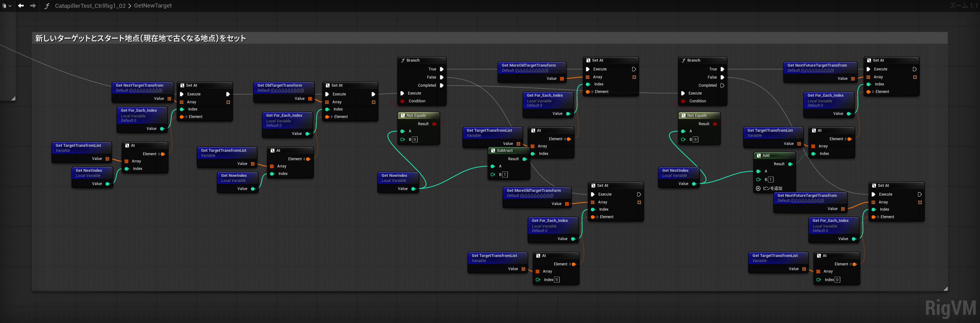Open the bookmarks dropdown in the top-left corner
The height and width of the screenshot is (323, 980).
pos(7,6)
